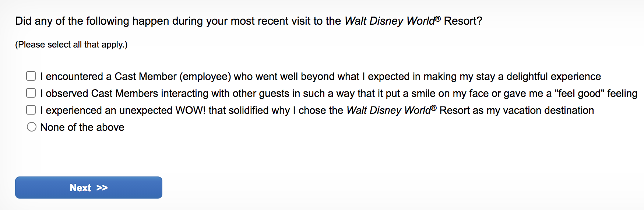Select the None of the above radio button

click(32, 127)
